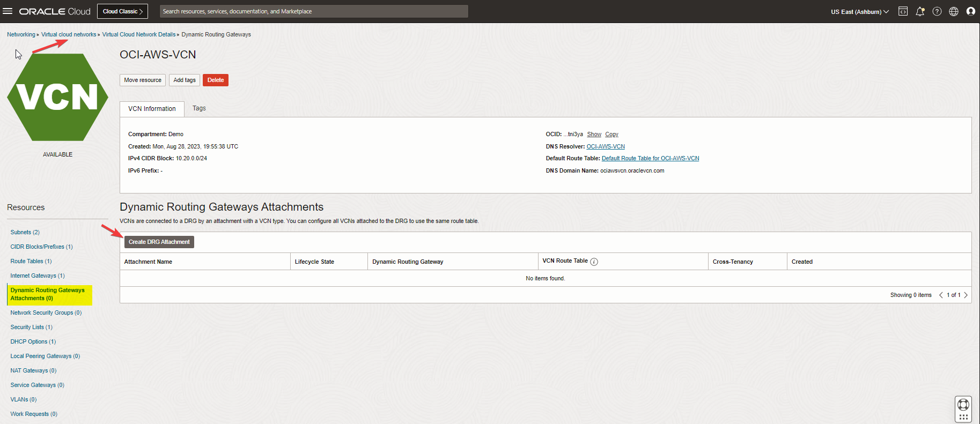Toggle the Cloud Classic view button
This screenshot has width=980, height=424.
coord(122,11)
